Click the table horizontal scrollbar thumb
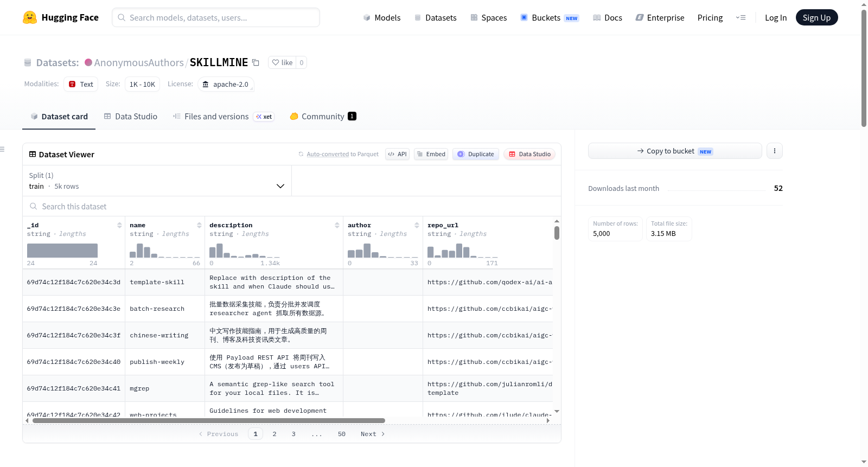This screenshot has height=467, width=868. coord(209,420)
